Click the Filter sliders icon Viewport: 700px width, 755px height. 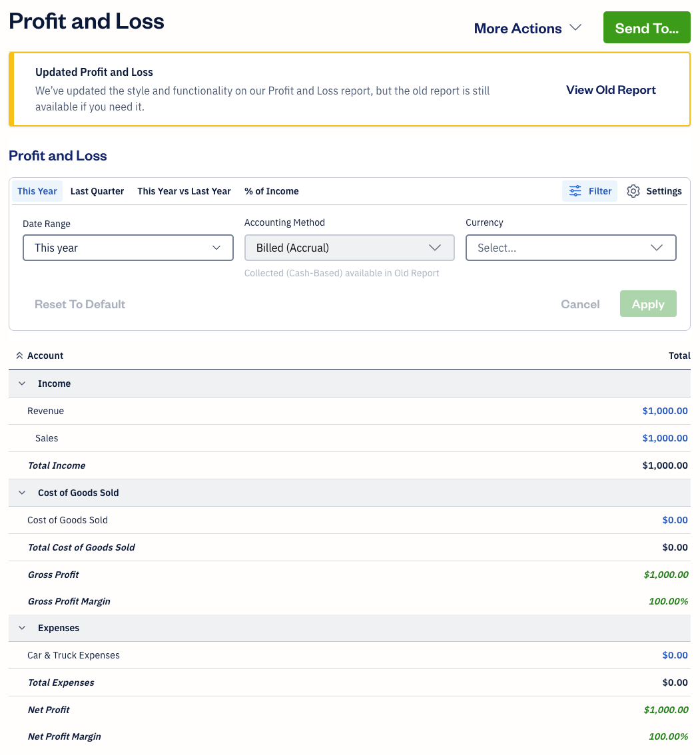click(x=575, y=191)
